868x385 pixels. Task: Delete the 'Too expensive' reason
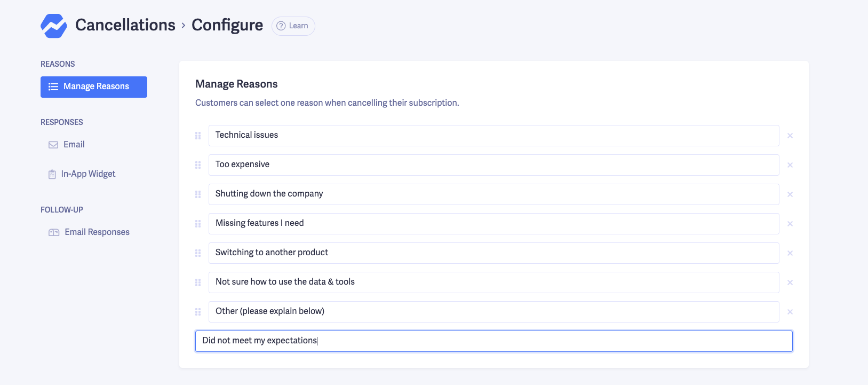point(790,165)
